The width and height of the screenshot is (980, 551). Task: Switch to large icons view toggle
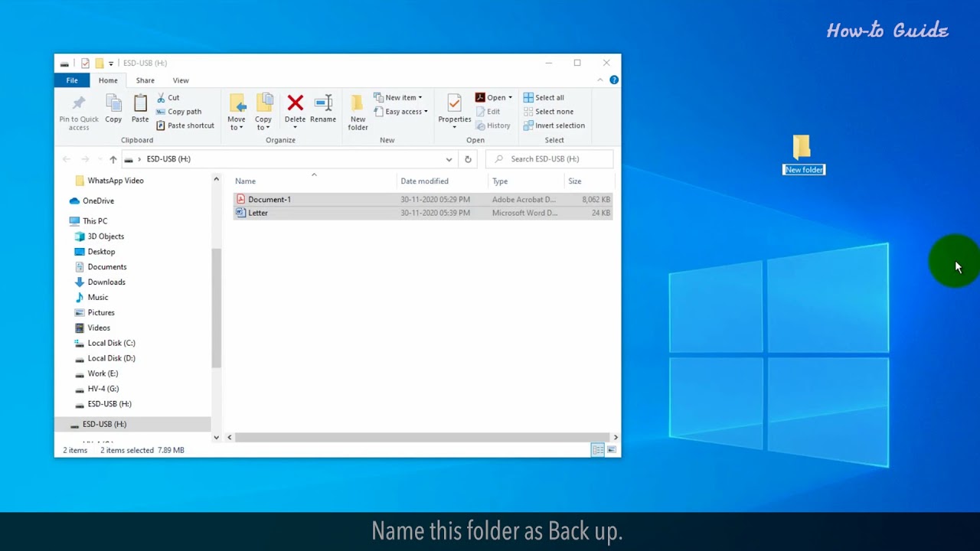pos(611,450)
